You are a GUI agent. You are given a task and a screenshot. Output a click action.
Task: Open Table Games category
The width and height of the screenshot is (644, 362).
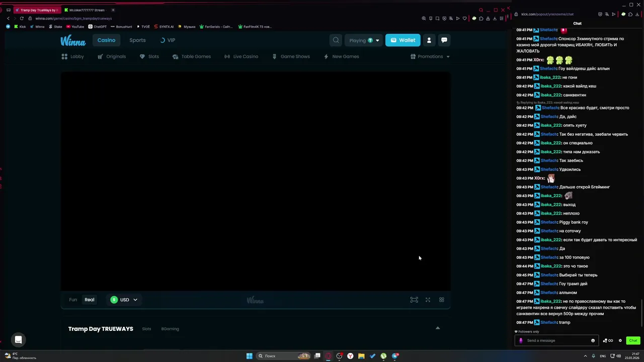[x=191, y=56]
